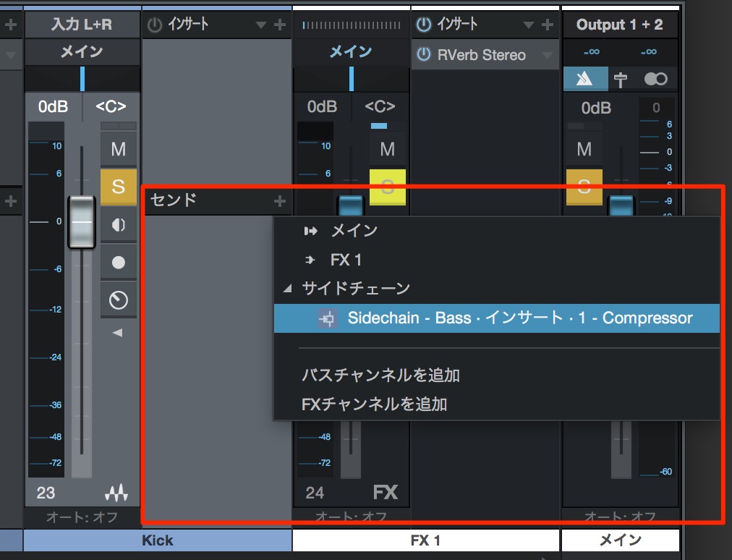Mute the Kick channel

tap(119, 149)
